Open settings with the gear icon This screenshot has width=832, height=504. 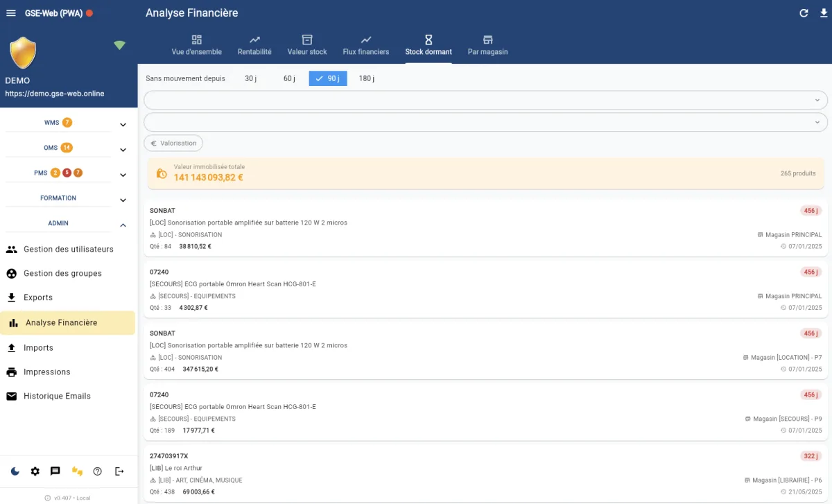[x=35, y=471]
